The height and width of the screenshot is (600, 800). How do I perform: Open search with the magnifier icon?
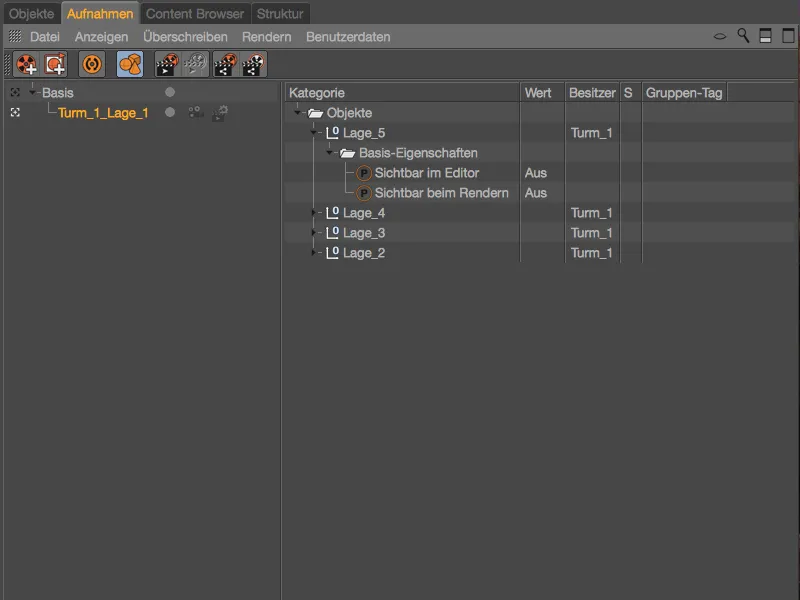click(743, 36)
